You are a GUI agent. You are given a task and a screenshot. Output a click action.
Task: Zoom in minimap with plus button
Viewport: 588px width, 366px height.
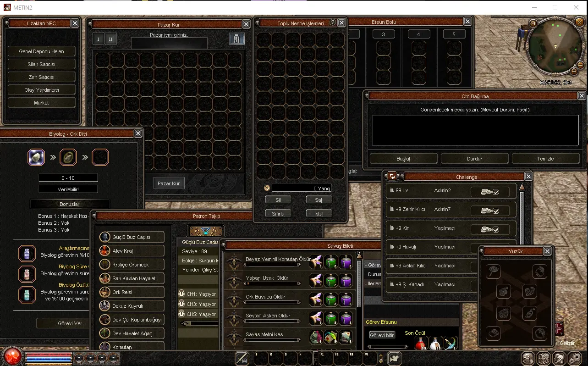point(574,71)
